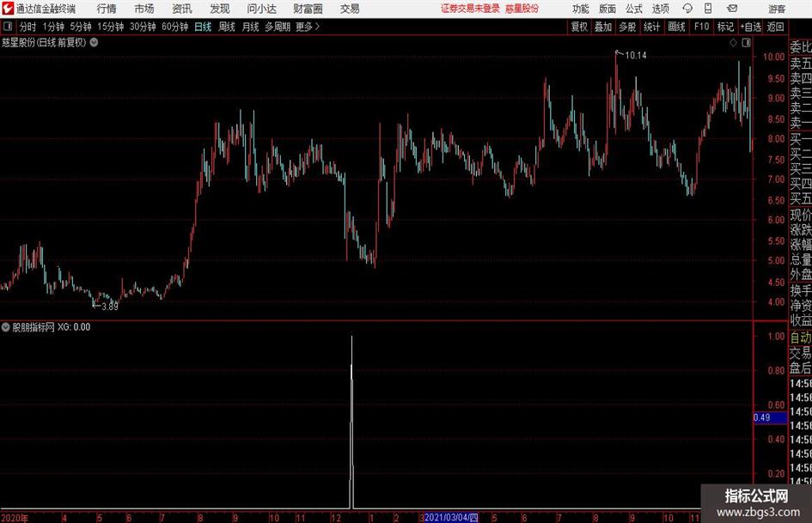Open the 财富圈 menu

tap(308, 9)
